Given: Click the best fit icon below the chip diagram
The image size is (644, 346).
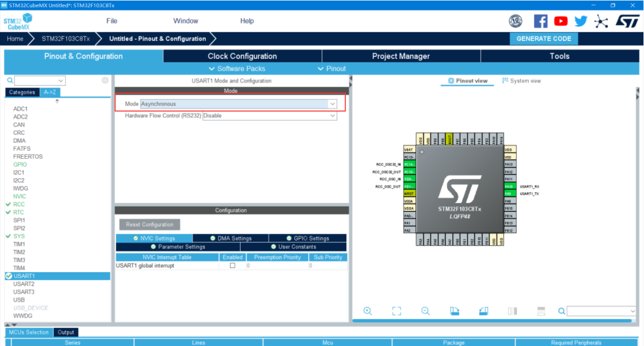Looking at the screenshot, I should [396, 311].
